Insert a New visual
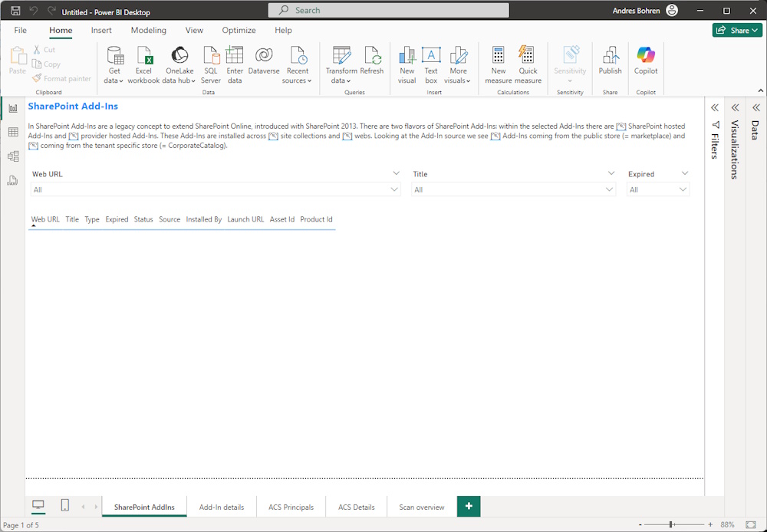Screen dimensions: 767x532 tap(407, 65)
